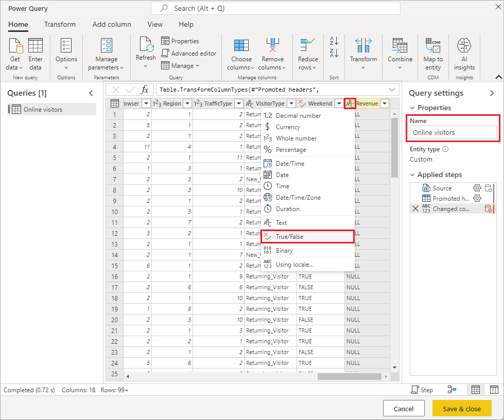Image resolution: width=504 pixels, height=420 pixels.
Task: Collapse the Queries pane
Action: [x=91, y=93]
